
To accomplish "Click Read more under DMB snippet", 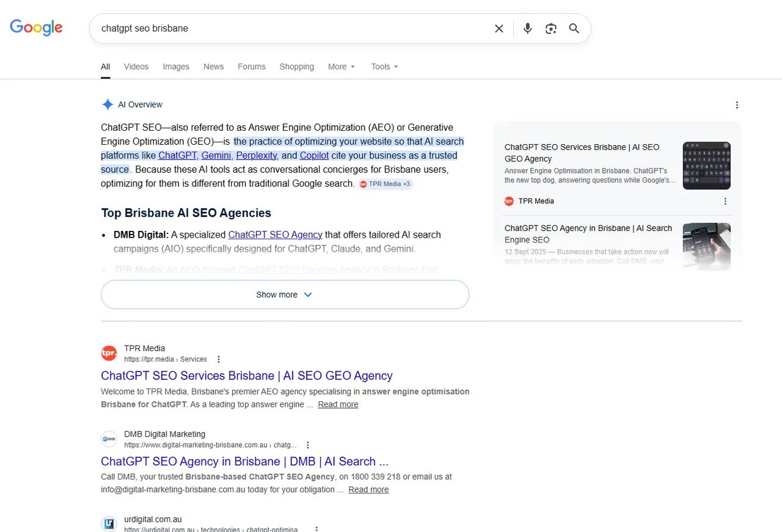I will [368, 490].
